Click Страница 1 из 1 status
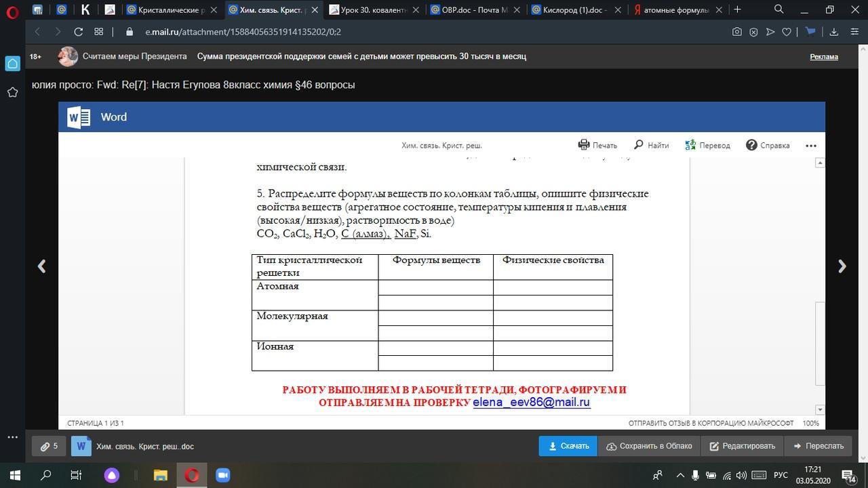This screenshot has width=868, height=488. click(x=95, y=423)
